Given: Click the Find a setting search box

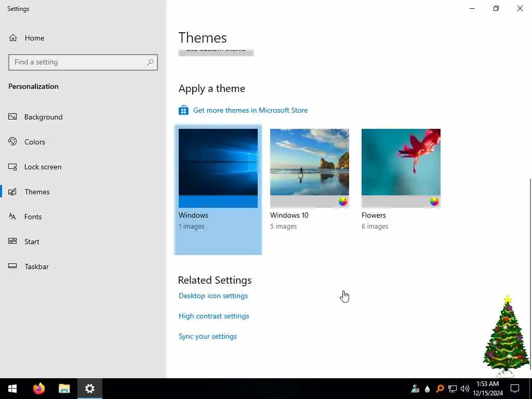Looking at the screenshot, I should (83, 62).
